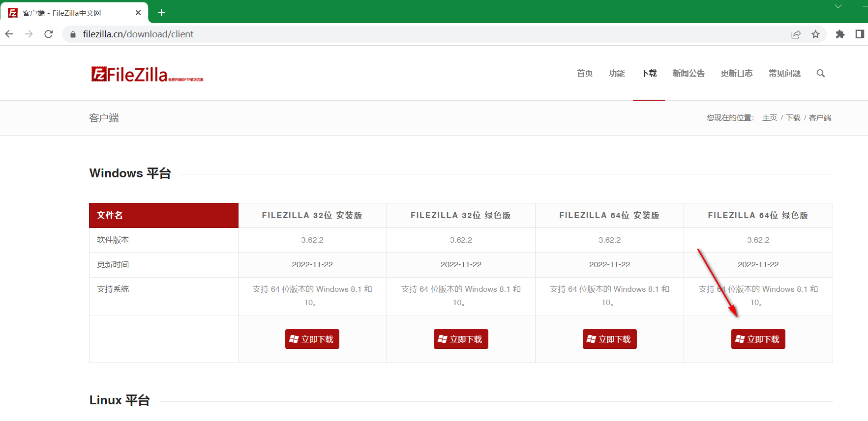Follow the 下载 breadcrumb link
The image size is (868, 421).
(793, 118)
